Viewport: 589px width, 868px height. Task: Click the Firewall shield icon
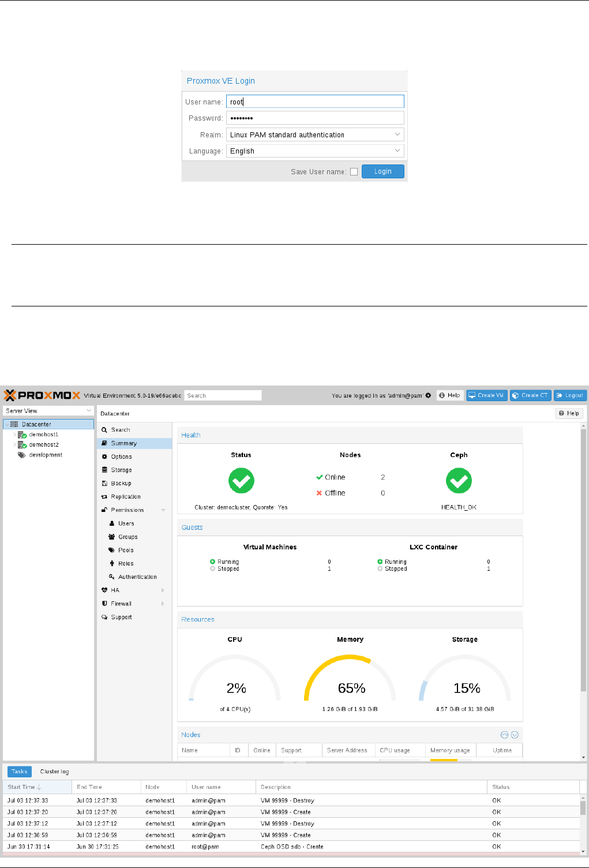pos(104,604)
